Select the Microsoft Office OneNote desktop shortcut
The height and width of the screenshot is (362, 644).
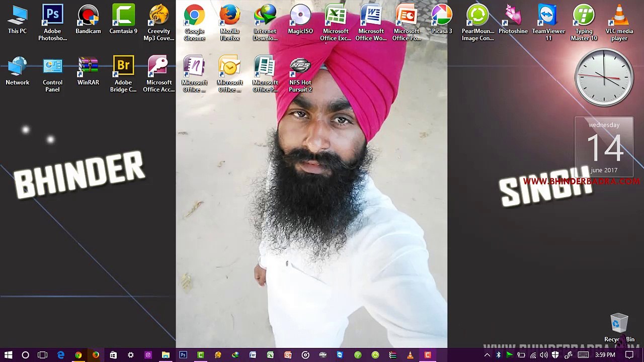tap(194, 75)
